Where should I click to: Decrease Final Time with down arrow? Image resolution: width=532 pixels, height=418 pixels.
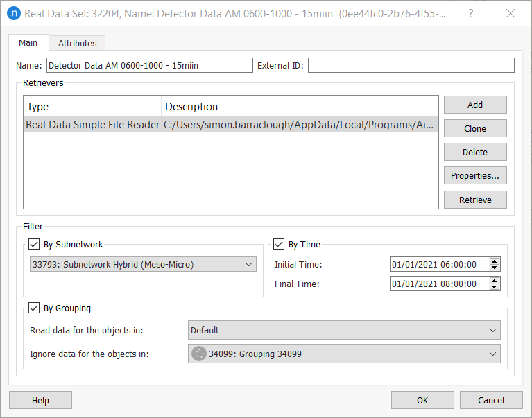(495, 287)
